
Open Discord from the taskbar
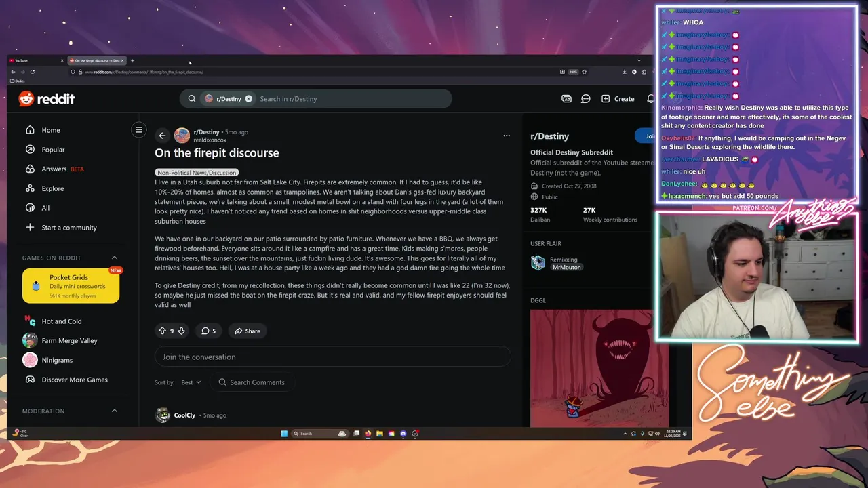pos(403,434)
